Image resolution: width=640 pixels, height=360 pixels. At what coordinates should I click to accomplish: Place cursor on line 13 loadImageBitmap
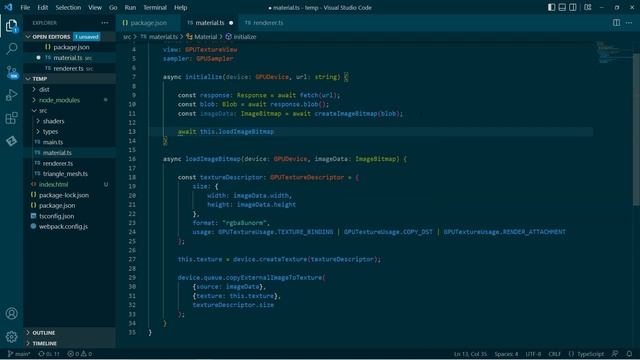[246, 131]
